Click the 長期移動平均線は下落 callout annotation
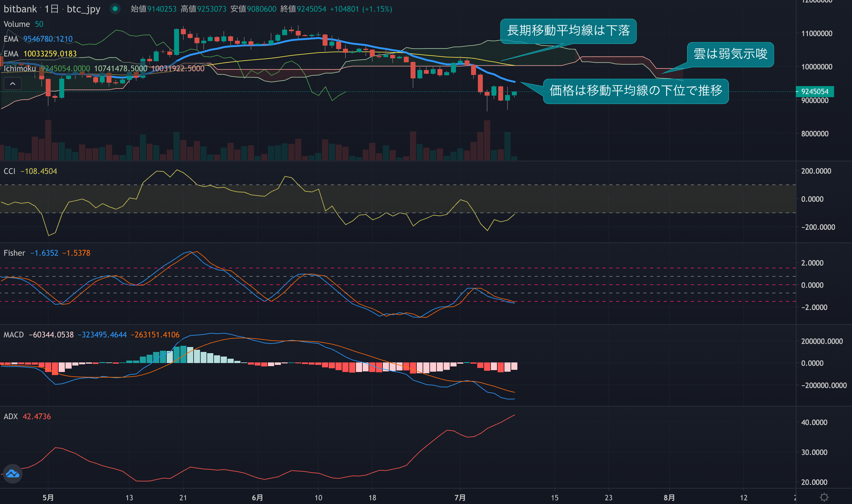Viewport: 852px width, 504px height. point(568,31)
